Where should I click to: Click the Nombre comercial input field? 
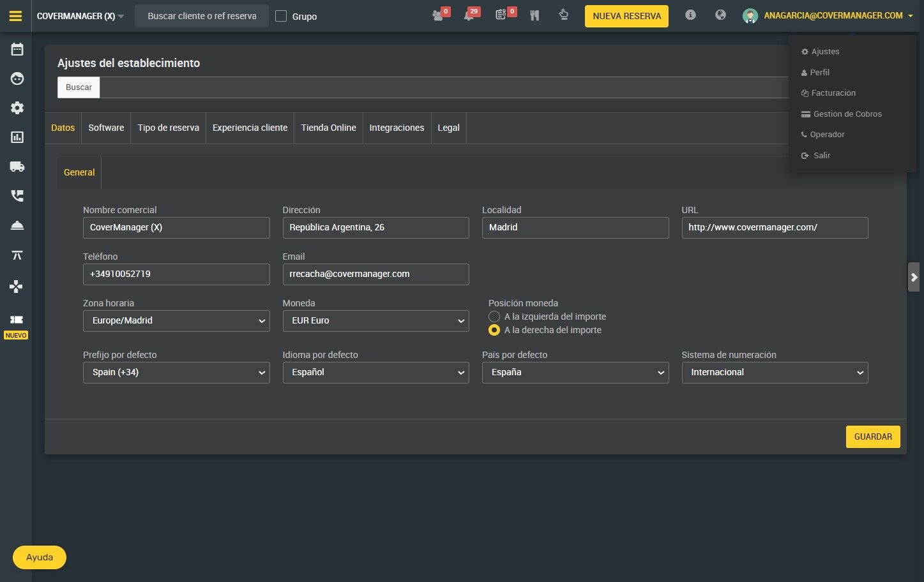pyautogui.click(x=176, y=228)
